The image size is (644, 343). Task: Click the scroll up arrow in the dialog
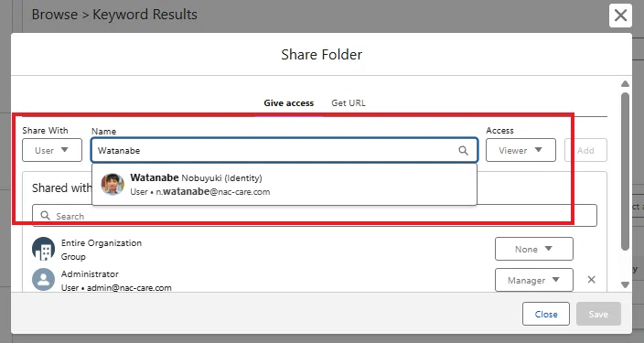[x=625, y=84]
